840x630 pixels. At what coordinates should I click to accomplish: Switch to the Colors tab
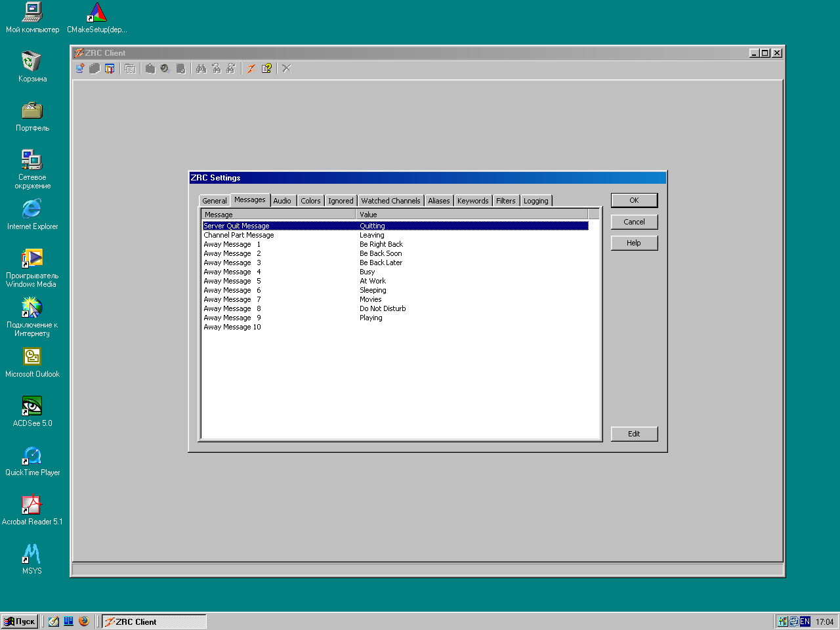pyautogui.click(x=310, y=201)
